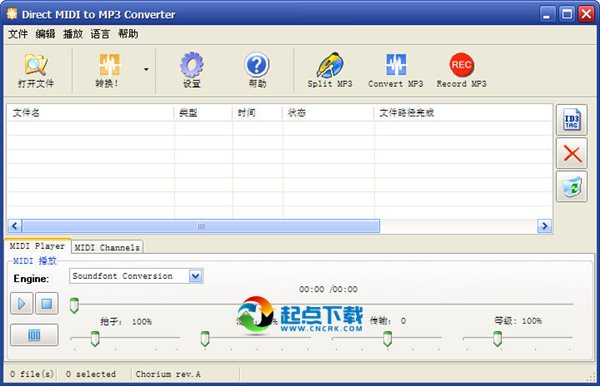Click the application icon in title bar
Screen dimensions: 600x386
tap(12, 14)
